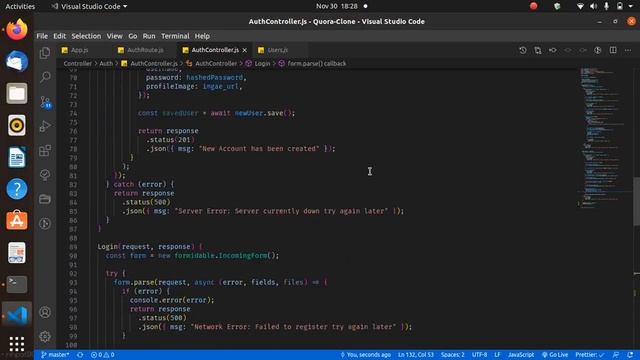Click Controller folder in breadcrumb

coord(78,64)
